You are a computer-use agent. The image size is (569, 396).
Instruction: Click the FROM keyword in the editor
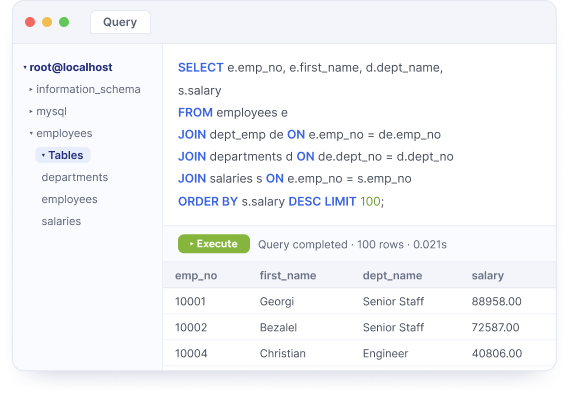(195, 113)
